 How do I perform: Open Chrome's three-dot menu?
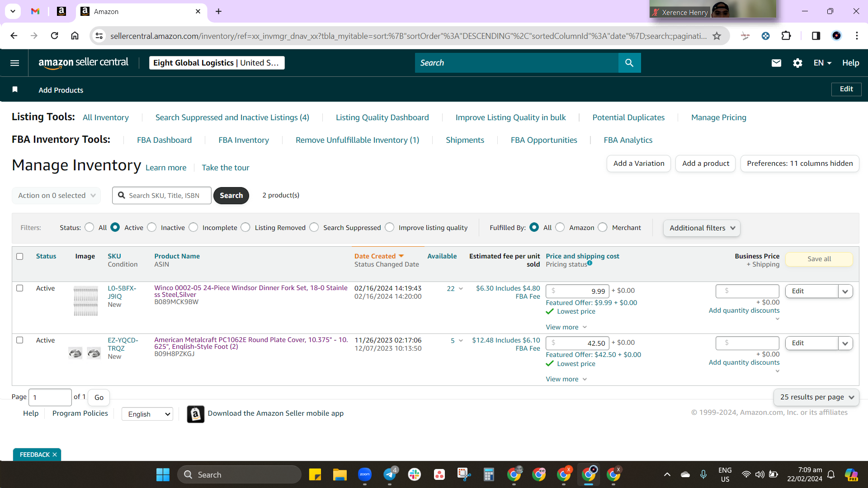click(x=857, y=36)
